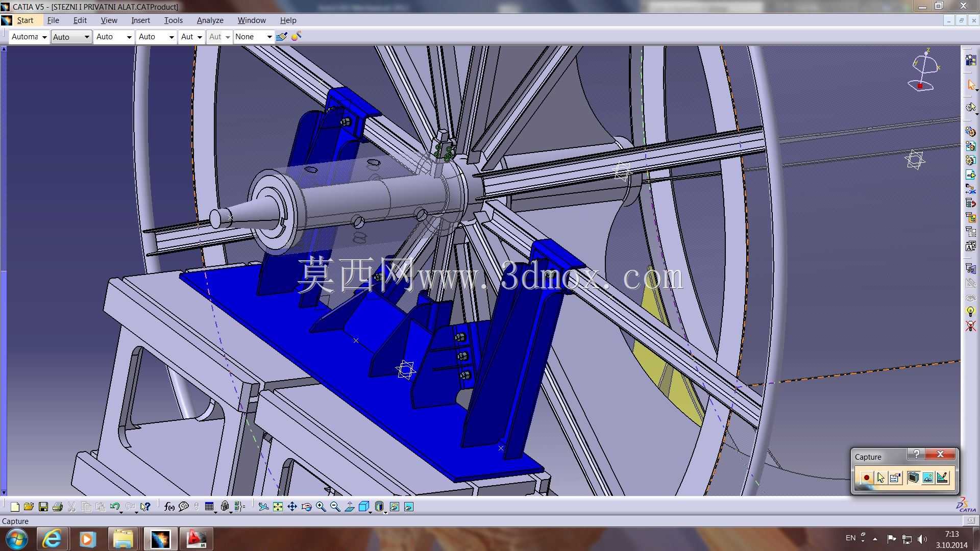Start recording with the red Capture button
Image resolution: width=980 pixels, height=551 pixels.
[866, 478]
